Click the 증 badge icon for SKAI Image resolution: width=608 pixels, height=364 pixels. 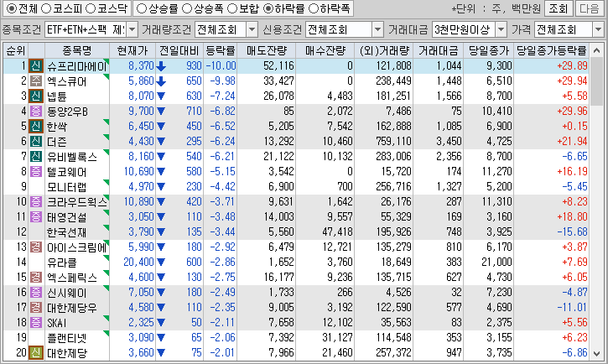tap(36, 323)
